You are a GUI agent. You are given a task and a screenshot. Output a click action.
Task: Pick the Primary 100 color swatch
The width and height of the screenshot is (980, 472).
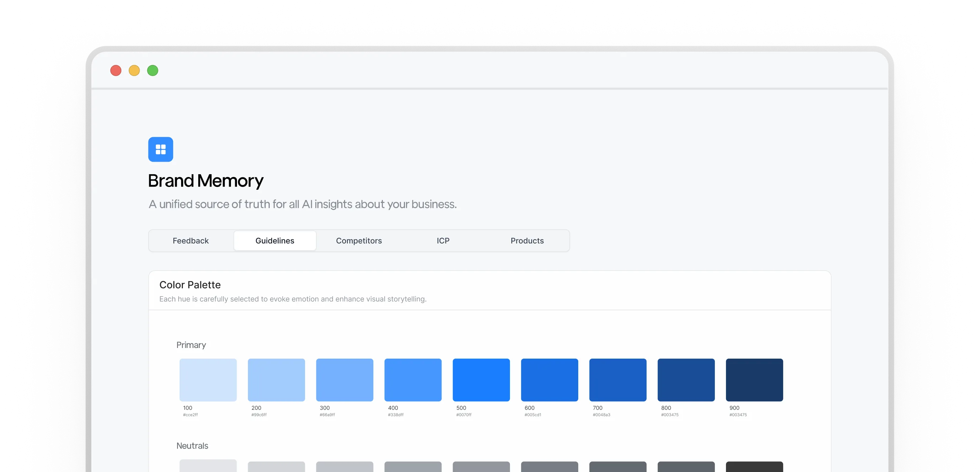pyautogui.click(x=208, y=380)
